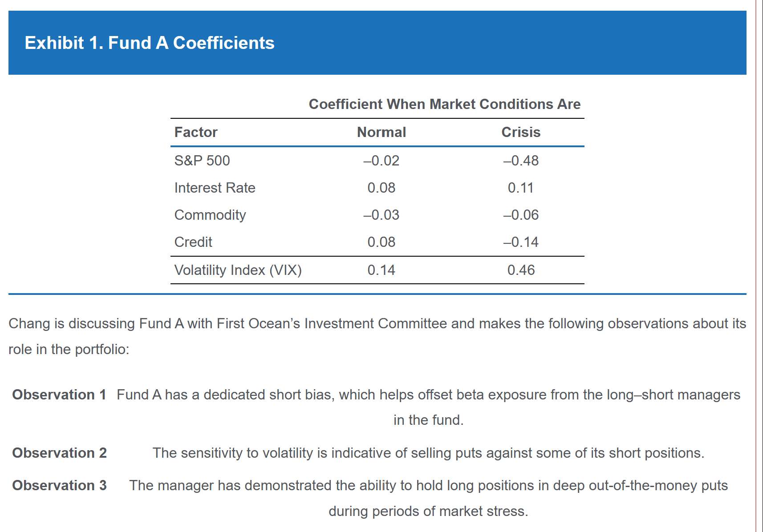Select the Volatility Index (VIX) row label
763x532 pixels.
[238, 270]
